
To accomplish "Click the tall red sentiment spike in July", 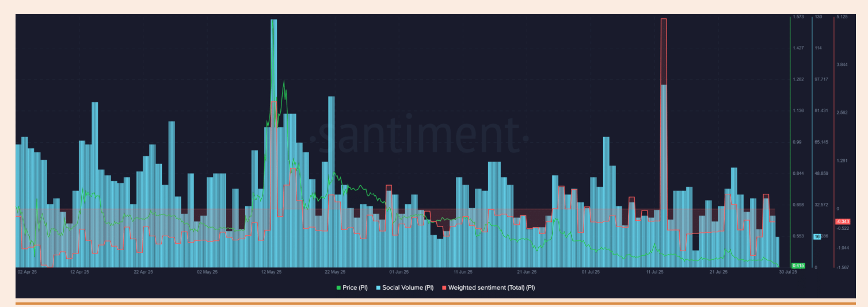I will click(664, 52).
